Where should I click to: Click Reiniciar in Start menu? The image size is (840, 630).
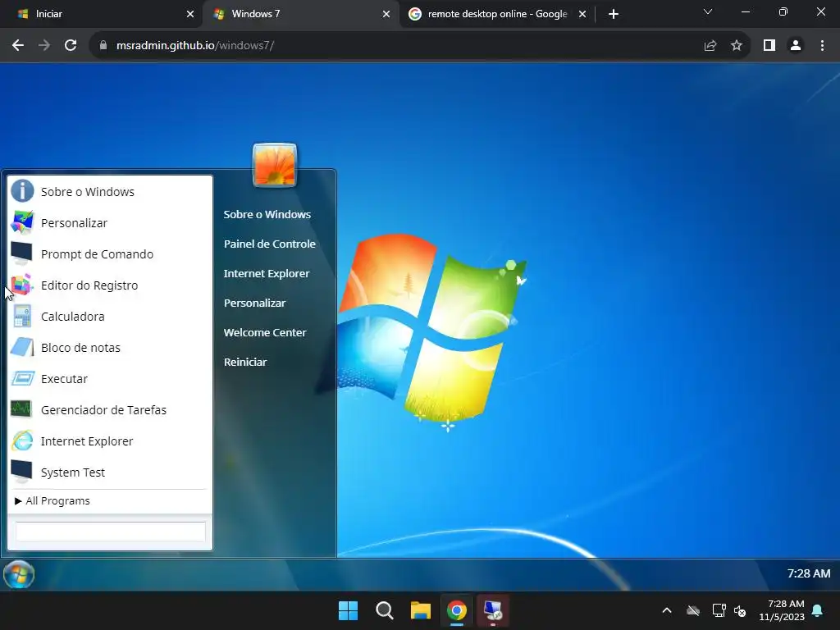tap(244, 362)
